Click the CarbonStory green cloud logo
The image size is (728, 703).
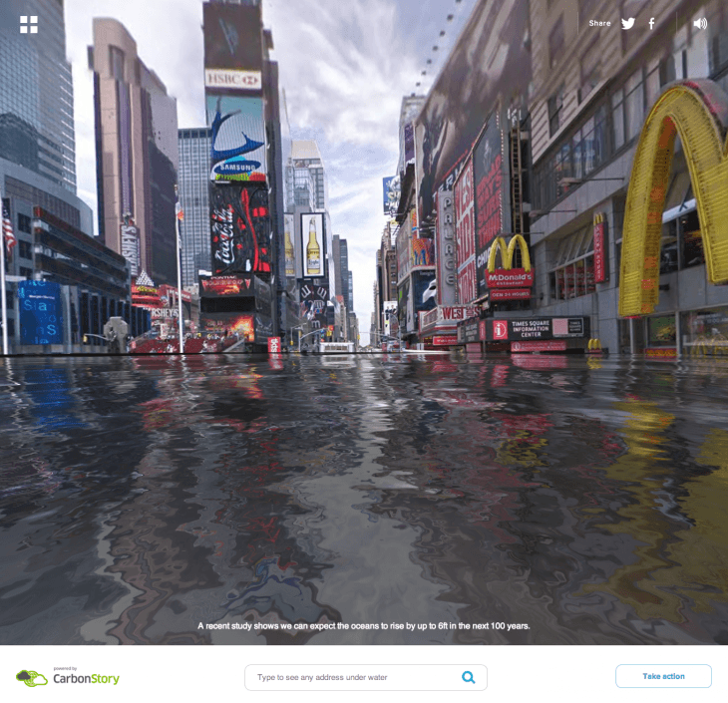tap(32, 678)
